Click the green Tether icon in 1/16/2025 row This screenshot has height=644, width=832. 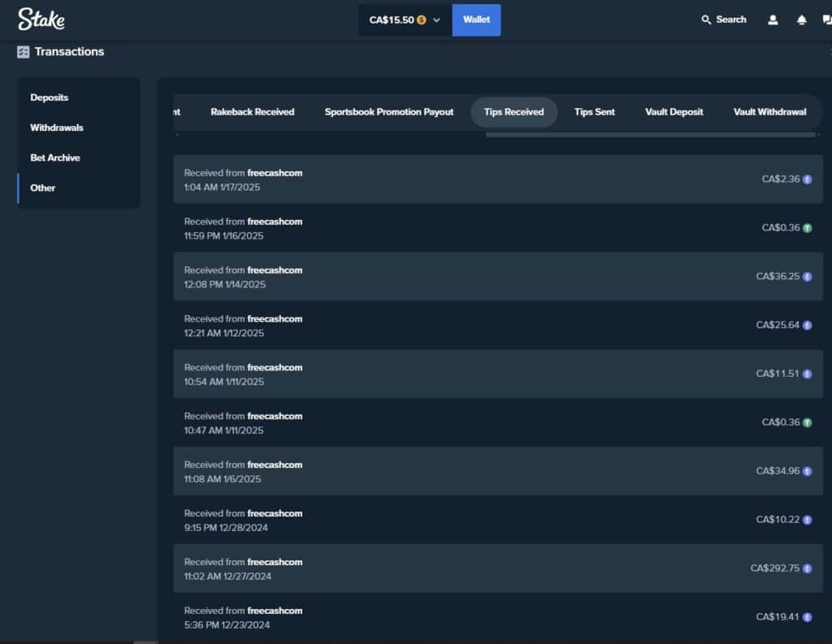(807, 228)
